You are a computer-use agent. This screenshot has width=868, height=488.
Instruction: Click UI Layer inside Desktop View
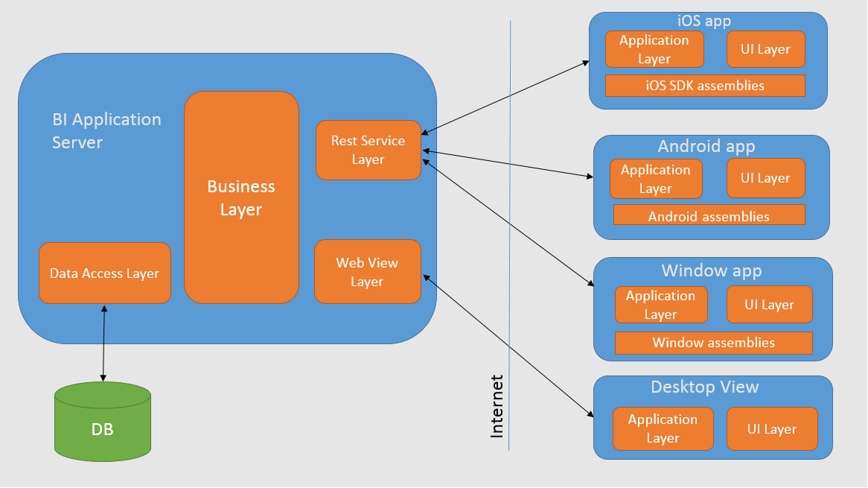(771, 429)
